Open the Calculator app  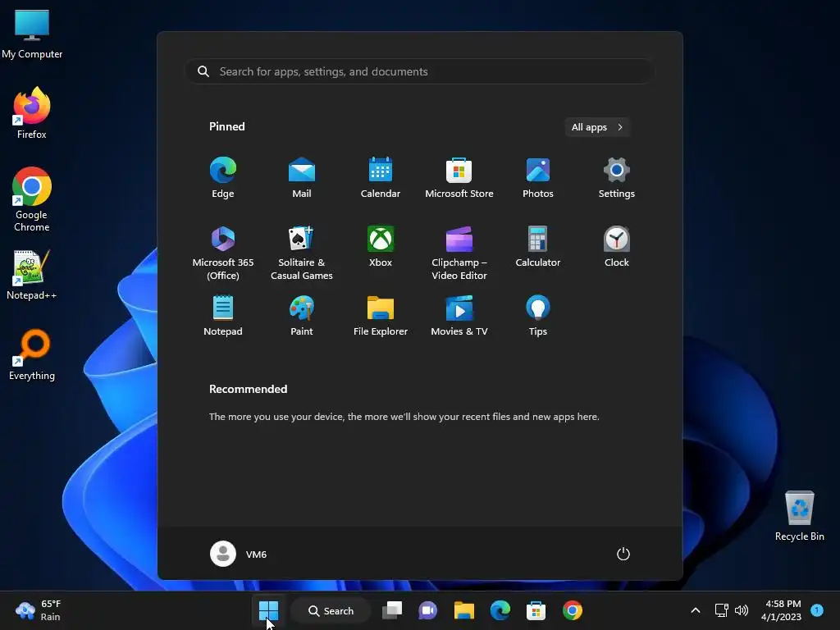click(x=538, y=247)
